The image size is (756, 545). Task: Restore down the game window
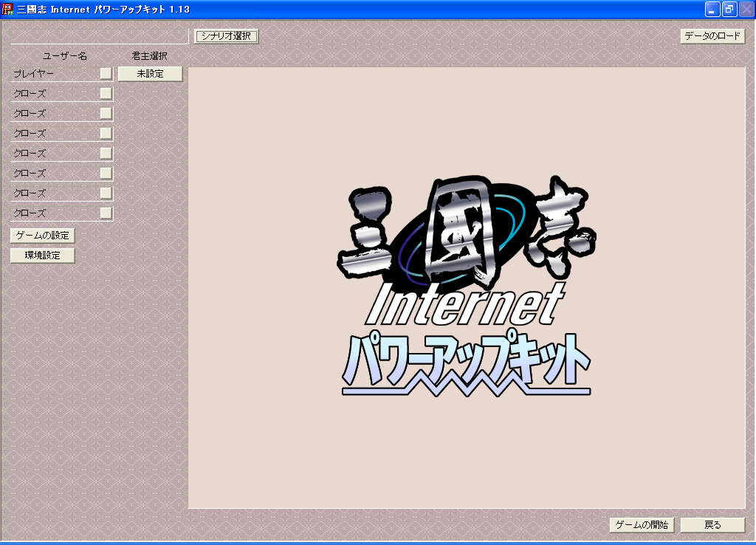[x=729, y=9]
